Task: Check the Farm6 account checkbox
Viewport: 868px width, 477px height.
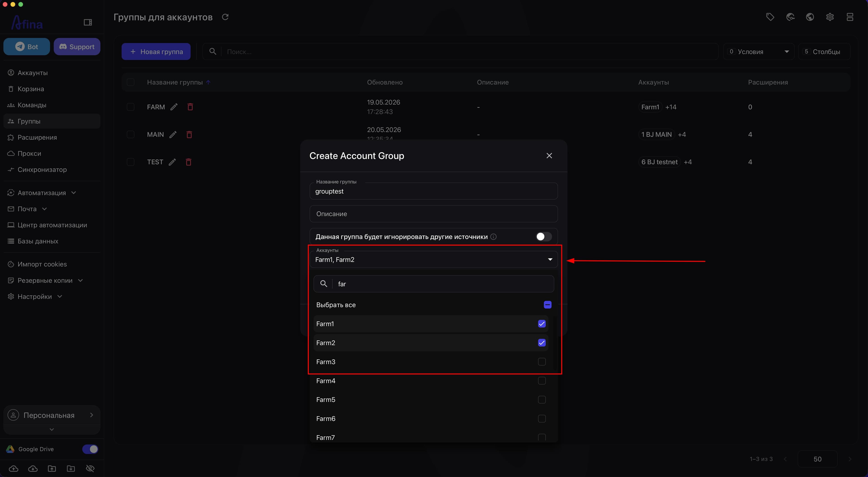Action: pyautogui.click(x=542, y=418)
